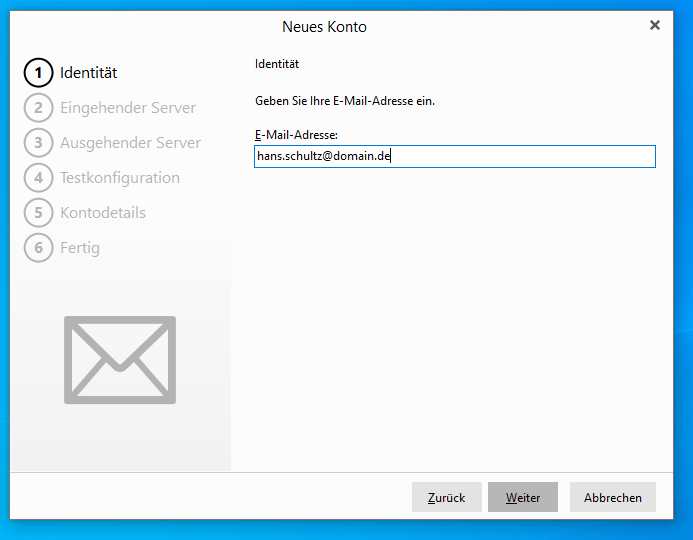This screenshot has width=693, height=540.
Task: Click the E-Mail-Adresse field label
Action: 297,134
